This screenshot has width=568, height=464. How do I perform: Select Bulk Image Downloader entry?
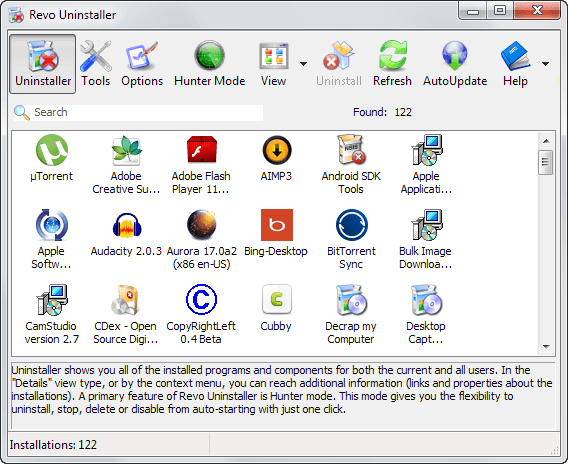pyautogui.click(x=426, y=239)
